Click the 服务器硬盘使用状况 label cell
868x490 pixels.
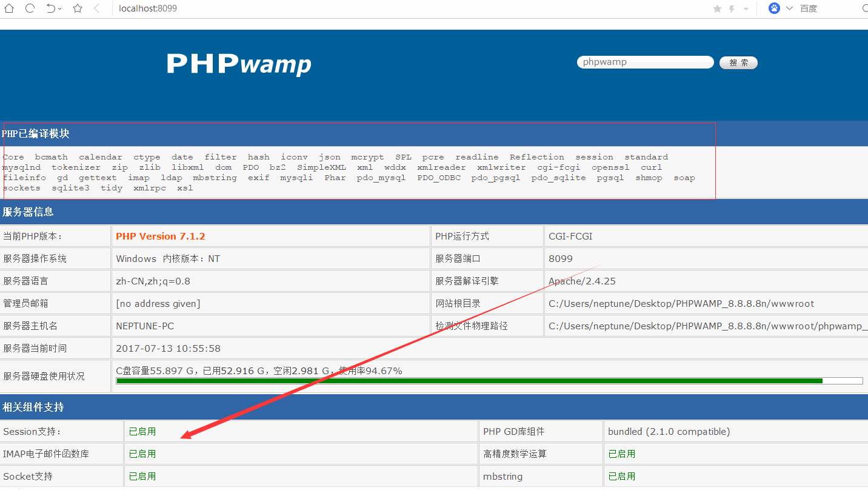55,376
